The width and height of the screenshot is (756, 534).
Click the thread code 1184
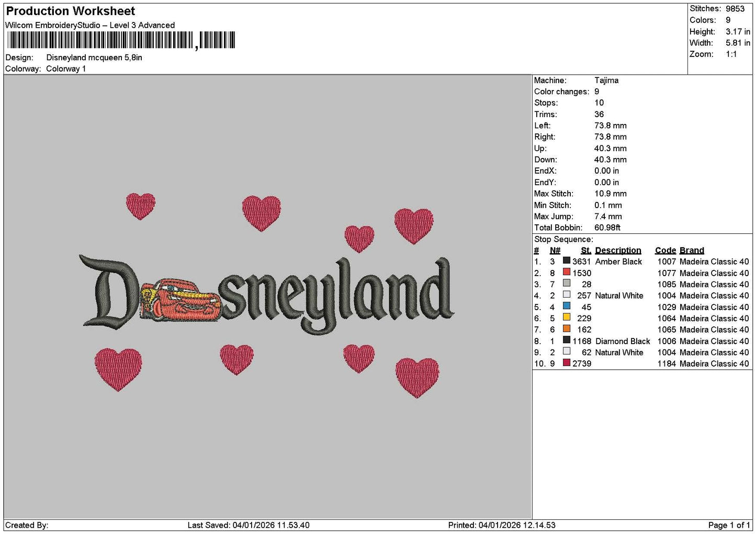[x=667, y=363]
